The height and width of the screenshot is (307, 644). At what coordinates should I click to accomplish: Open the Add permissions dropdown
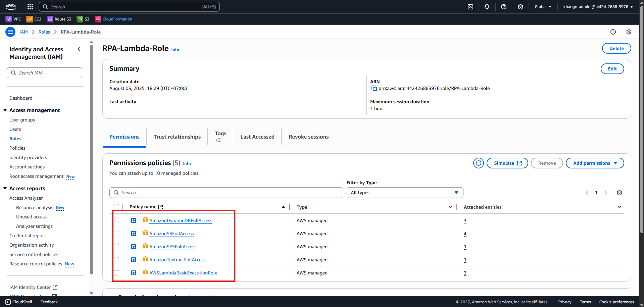coord(595,163)
